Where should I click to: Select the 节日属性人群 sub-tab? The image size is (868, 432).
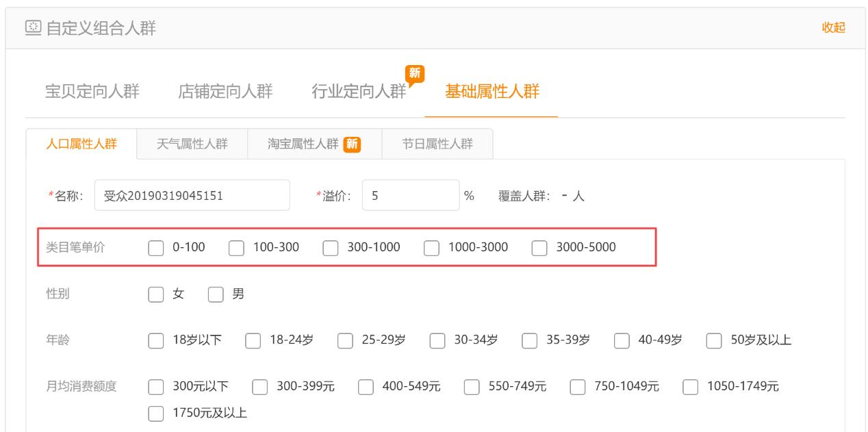click(x=438, y=144)
